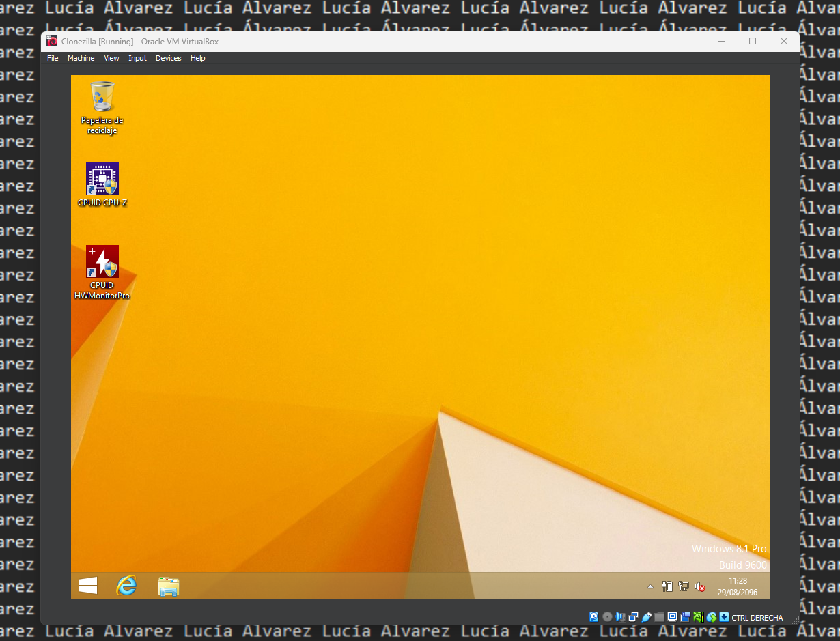
Task: Launch Internet Explorer from the taskbar
Action: coord(127,586)
